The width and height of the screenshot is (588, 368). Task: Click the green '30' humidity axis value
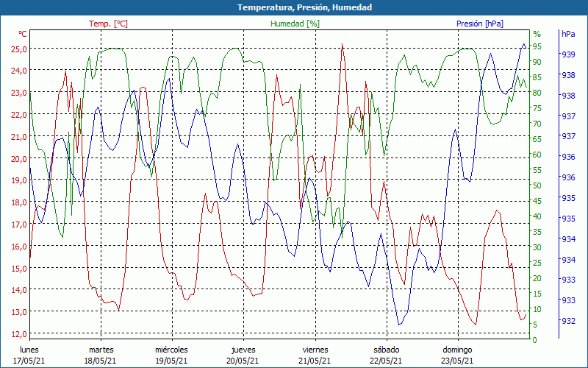[x=537, y=247]
